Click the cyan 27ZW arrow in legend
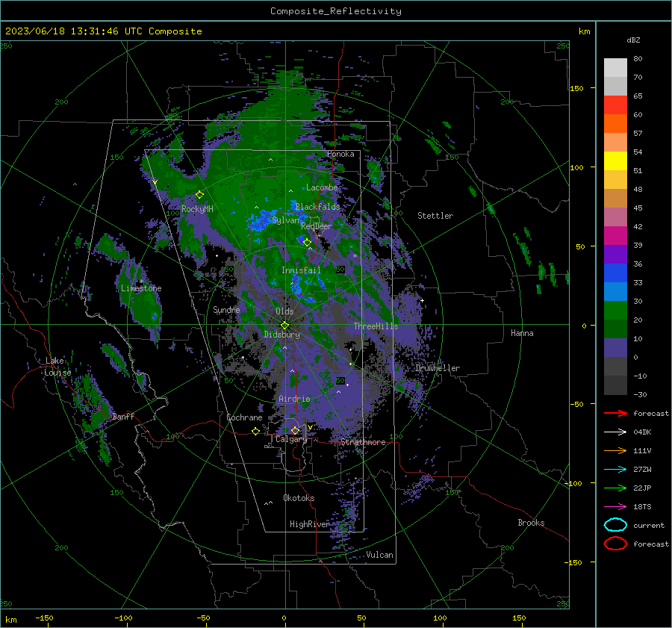The height and width of the screenshot is (628, 672). 615,470
